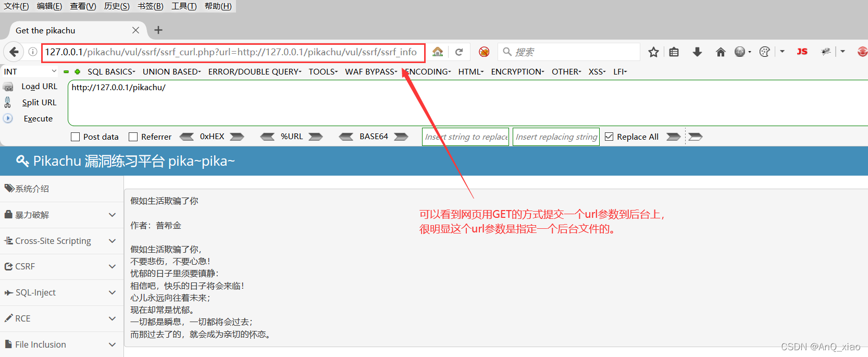Open the downloads arrow icon
Image resolution: width=868 pixels, height=357 pixels.
697,52
